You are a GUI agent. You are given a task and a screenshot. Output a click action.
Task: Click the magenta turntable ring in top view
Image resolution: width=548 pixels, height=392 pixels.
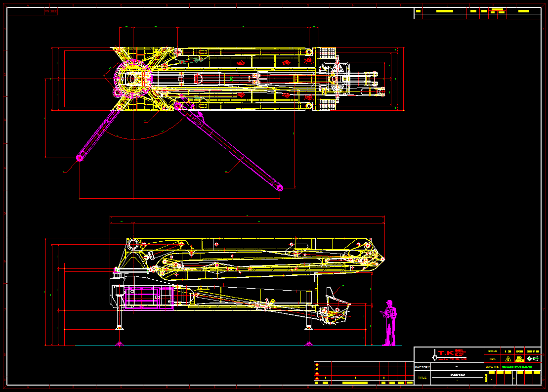132,80
